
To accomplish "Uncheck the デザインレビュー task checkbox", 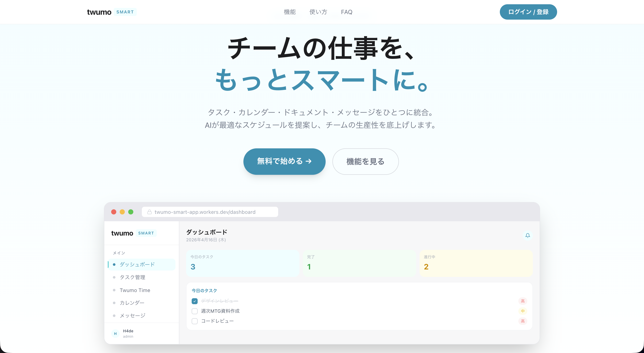I will (x=194, y=301).
